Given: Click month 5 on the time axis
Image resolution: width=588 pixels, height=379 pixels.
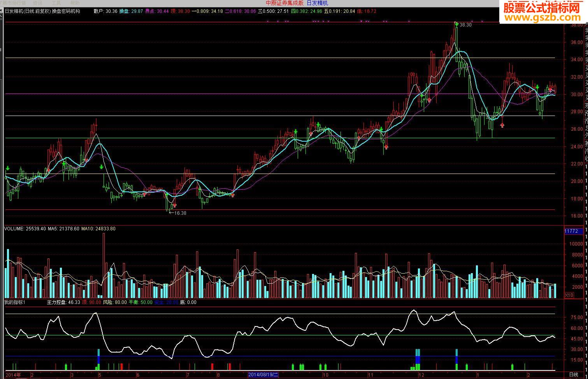Looking at the screenshot, I should point(100,375).
